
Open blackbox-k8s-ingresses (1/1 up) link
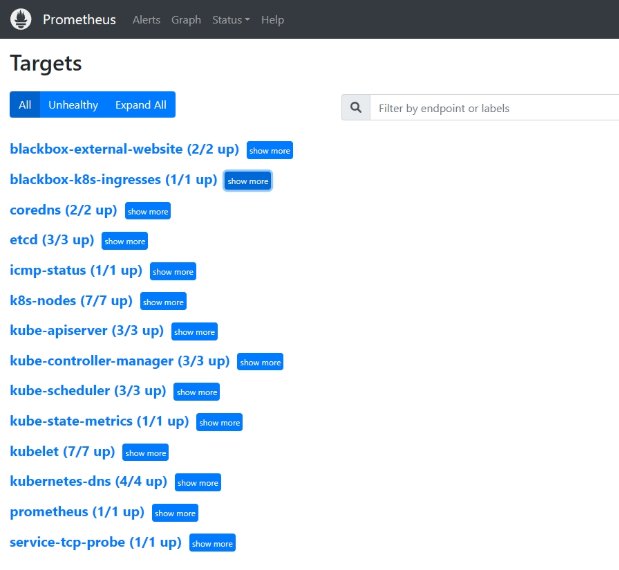click(x=113, y=180)
